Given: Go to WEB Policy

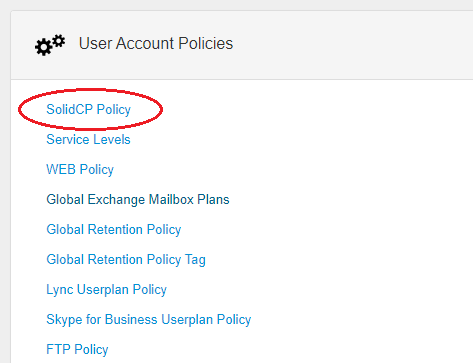Looking at the screenshot, I should click(x=80, y=170).
